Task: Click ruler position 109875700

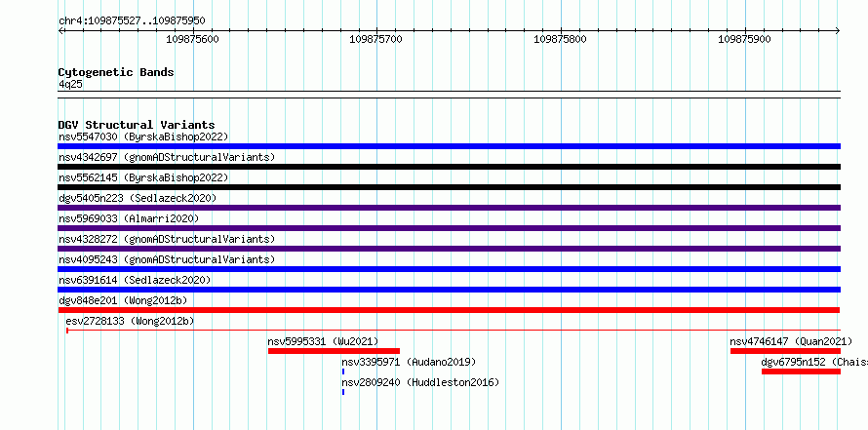Action: 376,39
